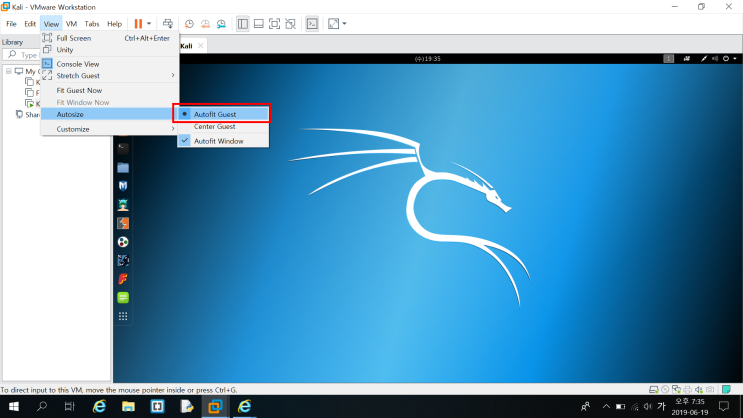Open the VM menu
Image resolution: width=743 pixels, height=418 pixels.
(x=71, y=24)
